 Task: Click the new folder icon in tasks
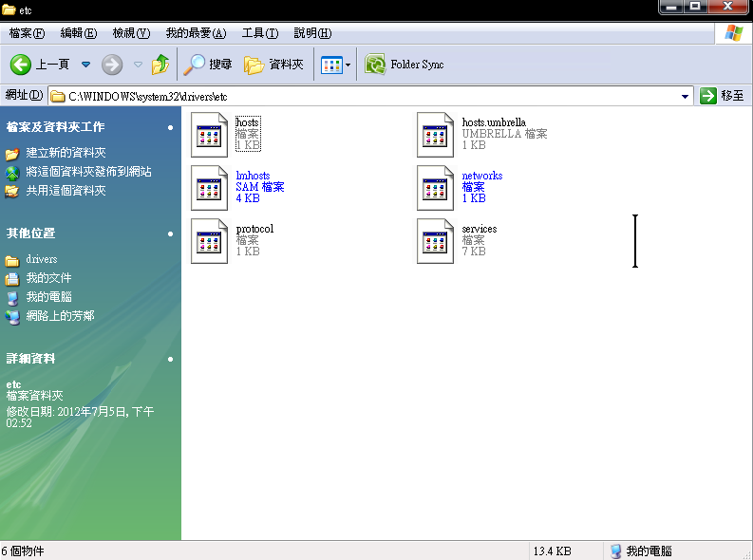point(12,154)
